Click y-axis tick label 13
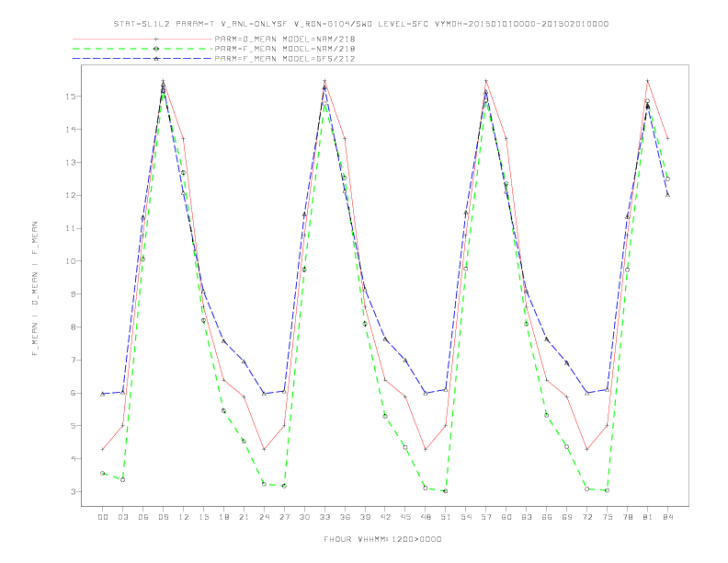This screenshot has width=728, height=563. [x=71, y=163]
